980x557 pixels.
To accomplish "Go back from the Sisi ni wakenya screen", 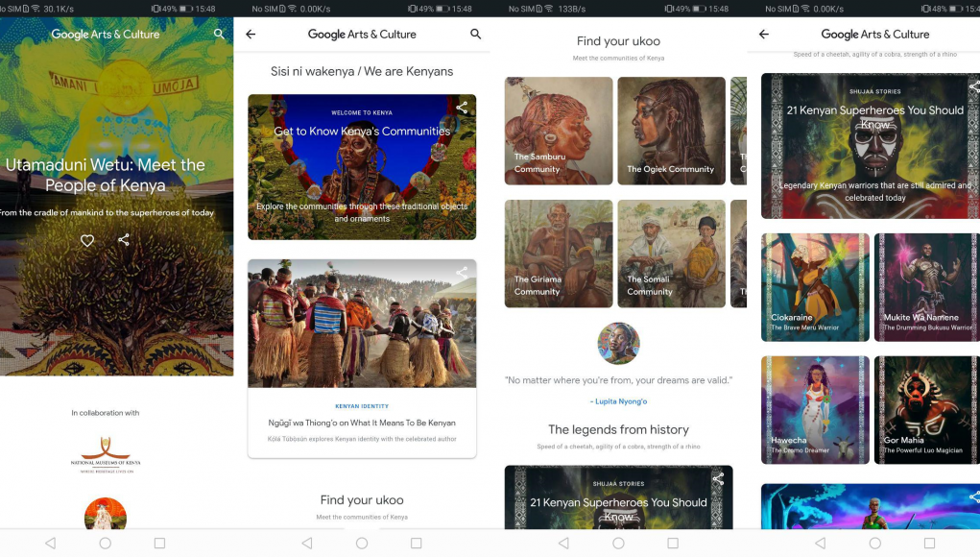I will (251, 34).
